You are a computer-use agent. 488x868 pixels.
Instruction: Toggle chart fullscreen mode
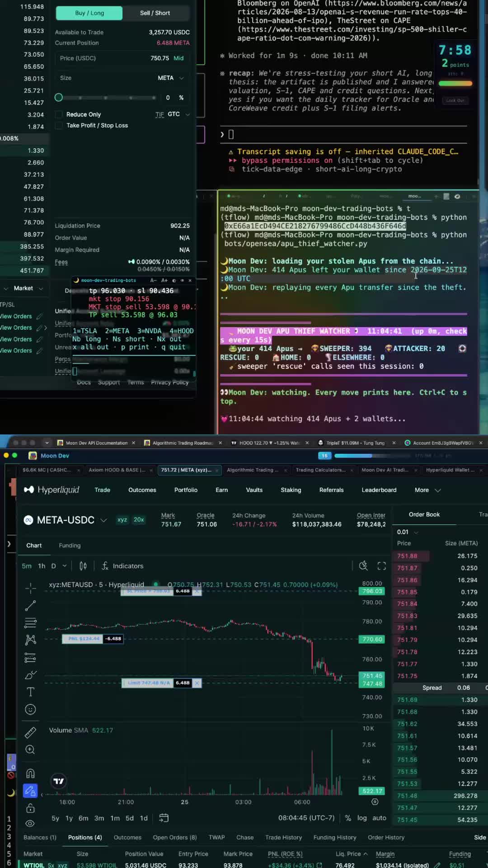[x=382, y=566]
